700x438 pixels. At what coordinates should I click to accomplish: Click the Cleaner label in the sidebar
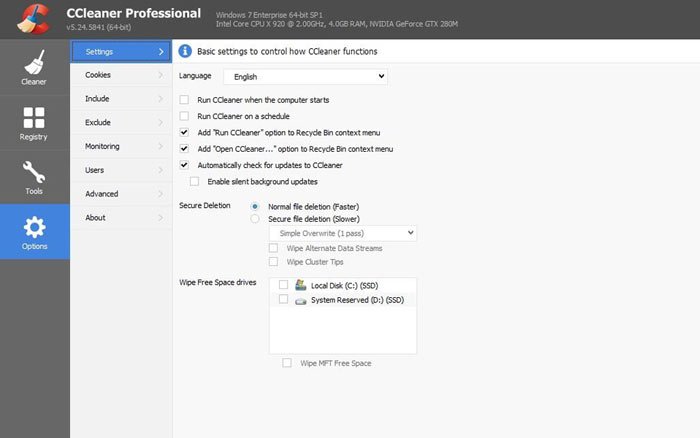[x=34, y=82]
